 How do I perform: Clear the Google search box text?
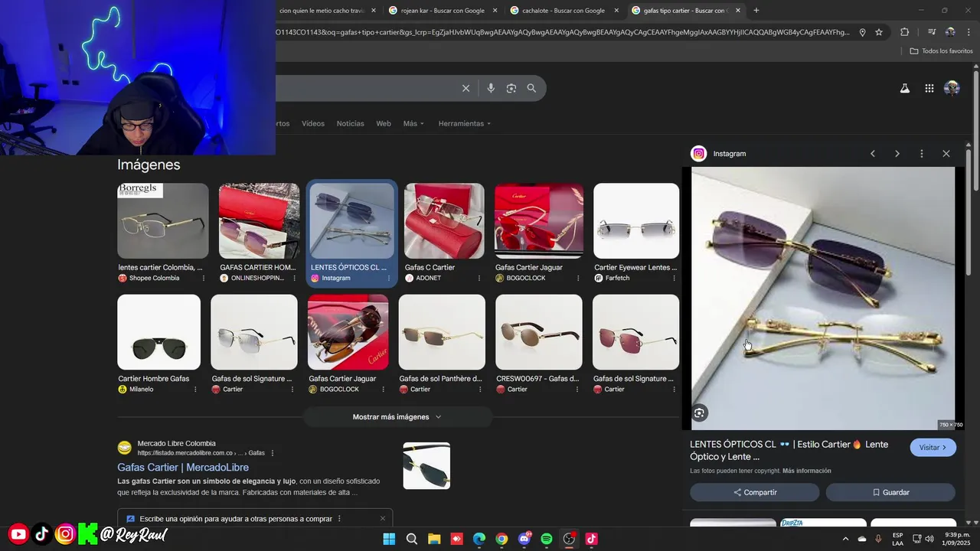pos(465,88)
